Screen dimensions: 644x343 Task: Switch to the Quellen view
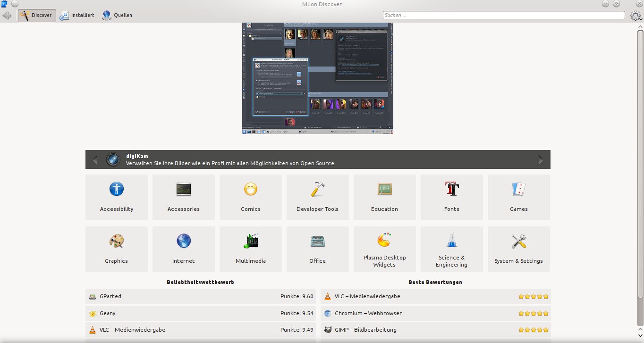point(117,15)
